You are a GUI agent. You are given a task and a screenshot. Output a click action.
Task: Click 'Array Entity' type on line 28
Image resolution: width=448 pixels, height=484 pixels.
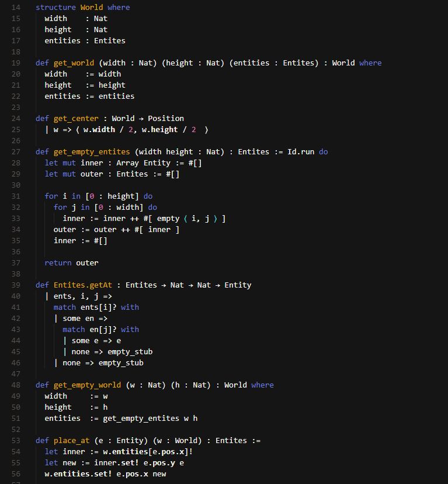coord(143,163)
